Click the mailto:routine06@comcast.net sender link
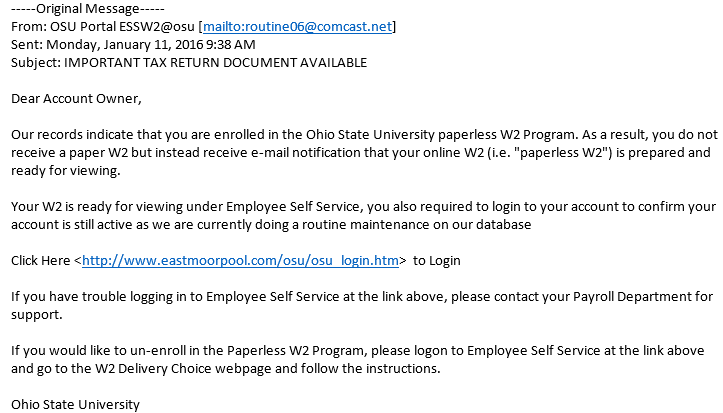The height and width of the screenshot is (413, 723). [x=297, y=27]
